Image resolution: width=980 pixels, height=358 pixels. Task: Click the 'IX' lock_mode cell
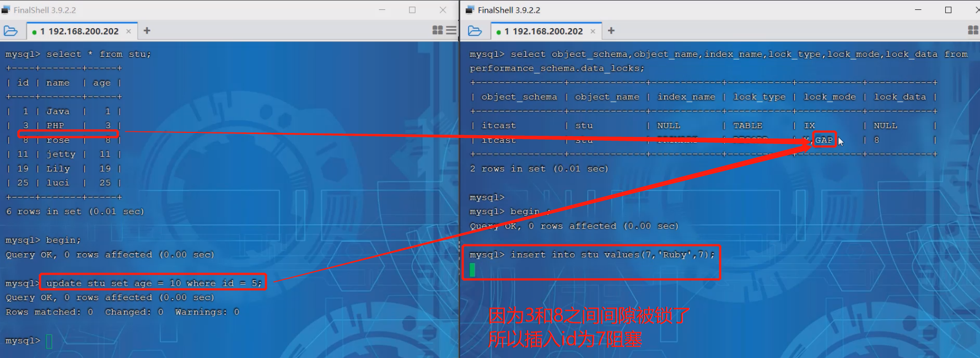(810, 126)
